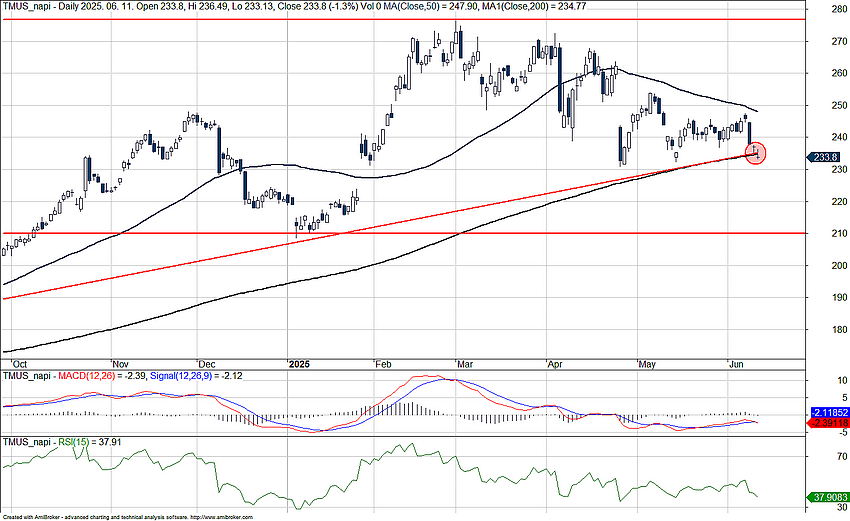Click the 260 price axis label
Screen dimensions: 850x521
[839, 73]
